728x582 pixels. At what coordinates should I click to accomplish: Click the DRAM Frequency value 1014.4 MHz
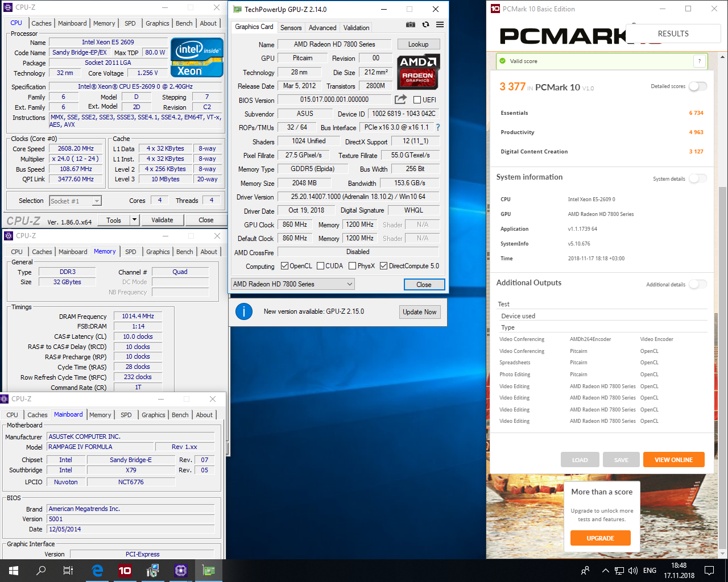point(138,316)
